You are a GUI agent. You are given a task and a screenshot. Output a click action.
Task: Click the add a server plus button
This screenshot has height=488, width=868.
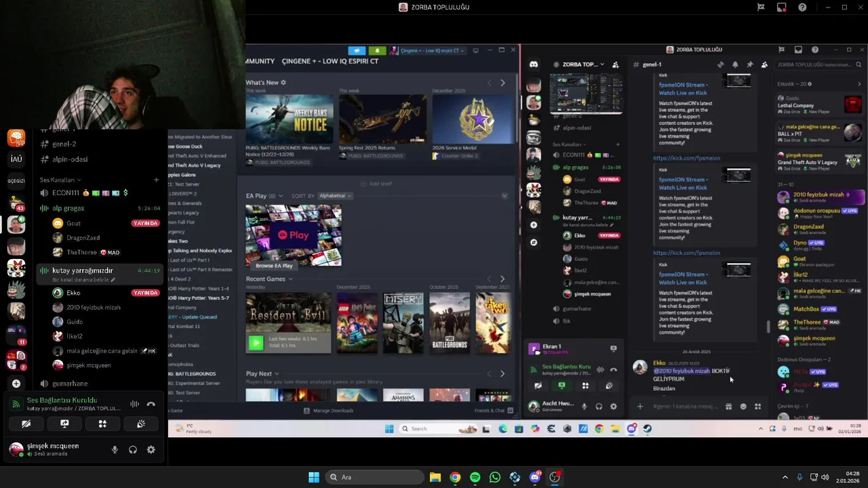16,384
